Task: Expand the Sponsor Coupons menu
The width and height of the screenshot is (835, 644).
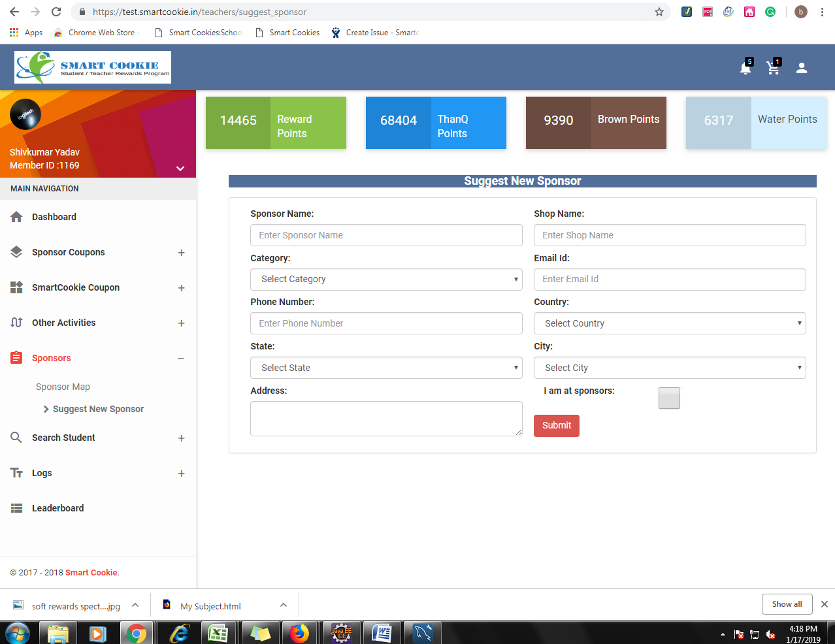Action: point(181,253)
